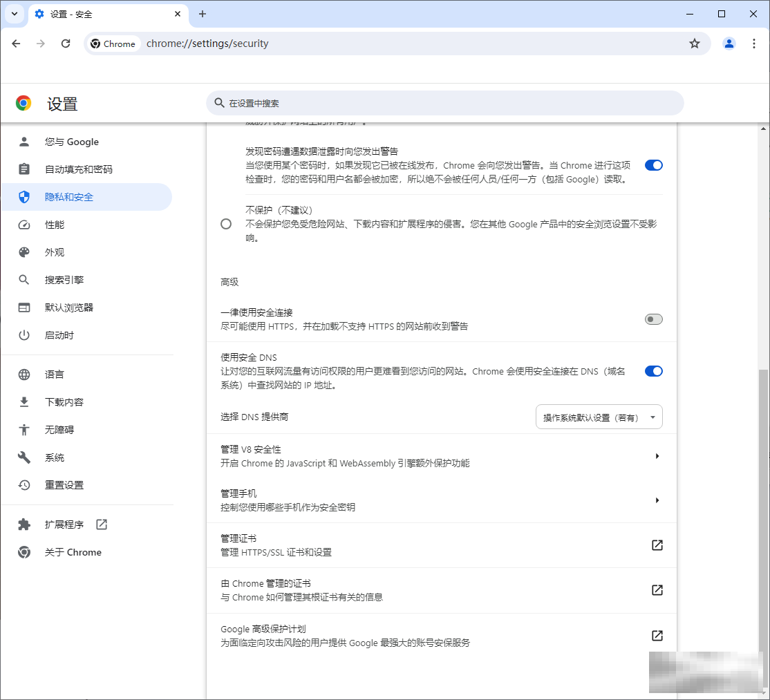The height and width of the screenshot is (700, 770).
Task: Click the 设置 page title
Action: click(62, 104)
